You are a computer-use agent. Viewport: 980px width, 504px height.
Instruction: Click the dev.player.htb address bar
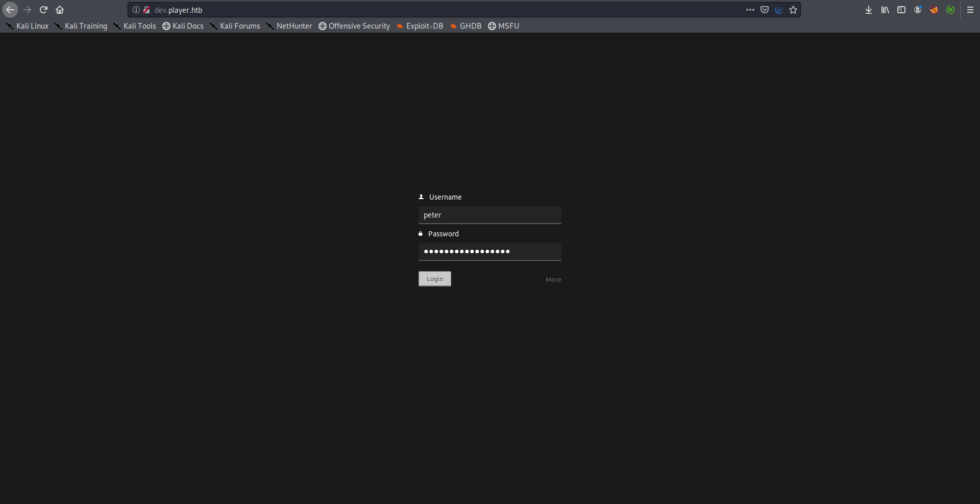408,10
